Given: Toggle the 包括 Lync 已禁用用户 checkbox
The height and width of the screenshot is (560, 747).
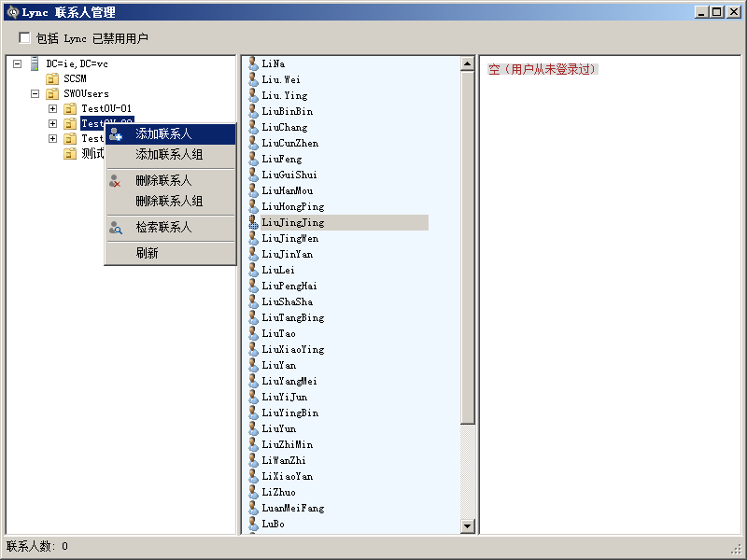Looking at the screenshot, I should click(25, 38).
